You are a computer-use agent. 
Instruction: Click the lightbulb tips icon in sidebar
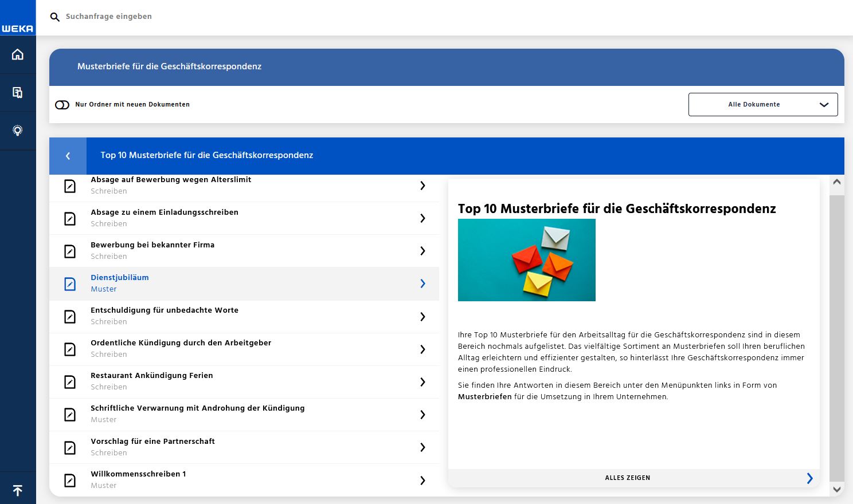pos(18,131)
